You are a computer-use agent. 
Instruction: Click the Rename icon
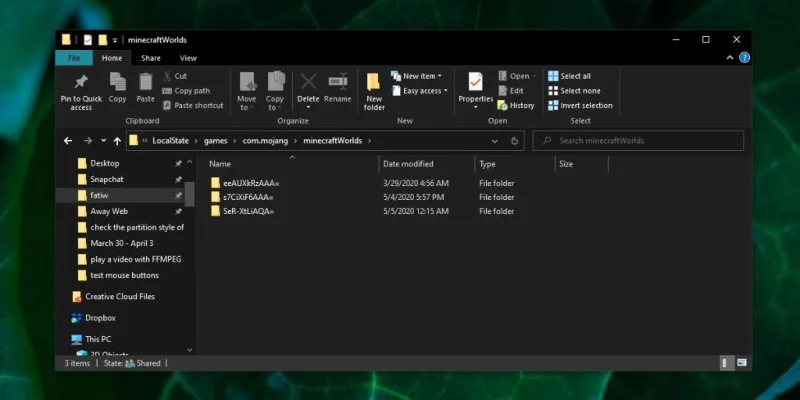click(338, 82)
